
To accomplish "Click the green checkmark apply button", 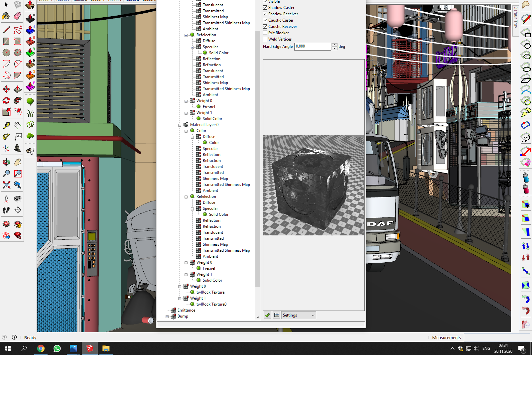I will (267, 315).
